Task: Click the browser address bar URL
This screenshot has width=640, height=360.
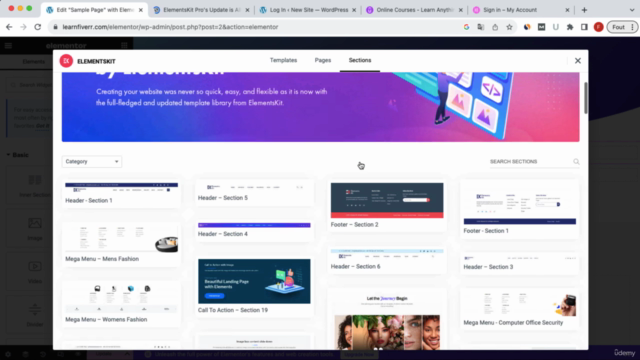Action: click(170, 27)
